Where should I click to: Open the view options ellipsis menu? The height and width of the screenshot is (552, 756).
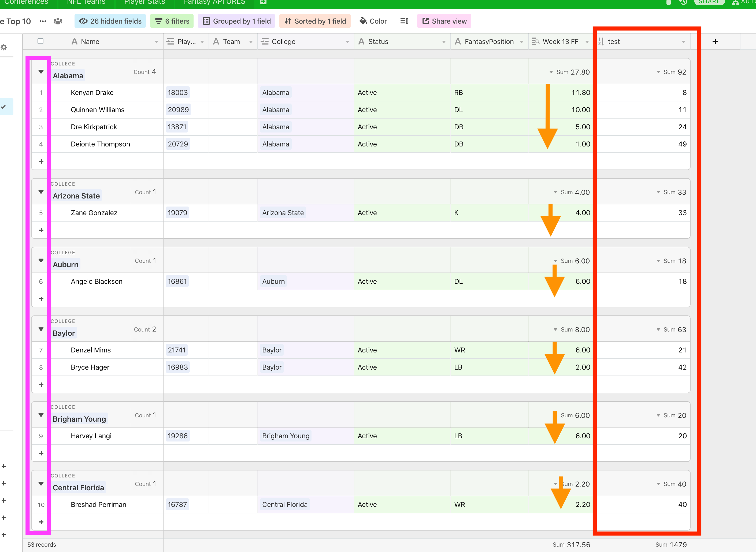pos(43,21)
